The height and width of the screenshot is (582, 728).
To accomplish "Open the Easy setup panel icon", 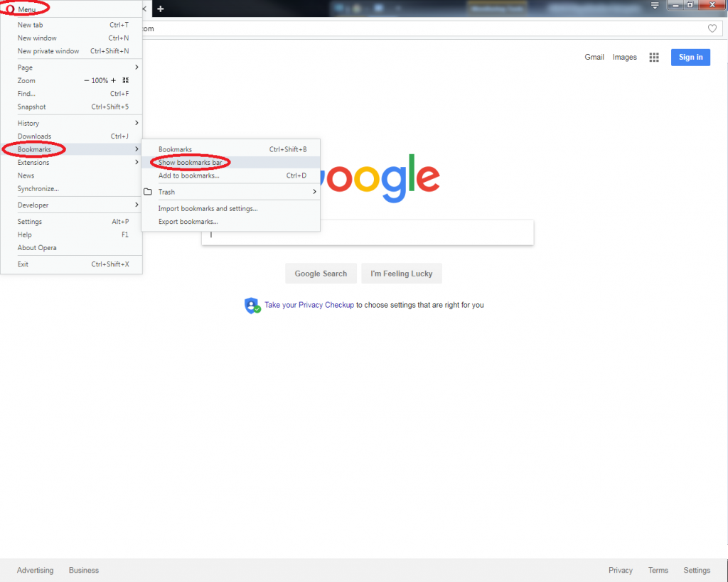I will click(x=655, y=5).
